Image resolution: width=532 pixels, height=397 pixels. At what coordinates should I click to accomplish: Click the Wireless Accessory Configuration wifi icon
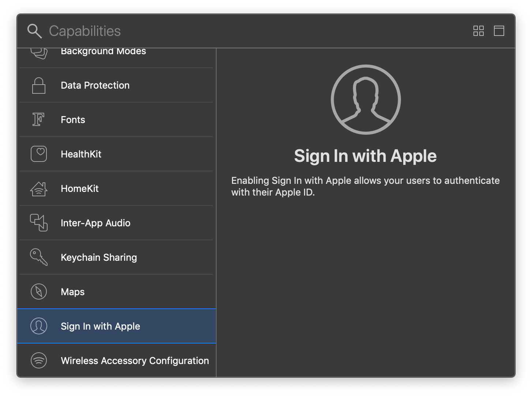click(39, 360)
